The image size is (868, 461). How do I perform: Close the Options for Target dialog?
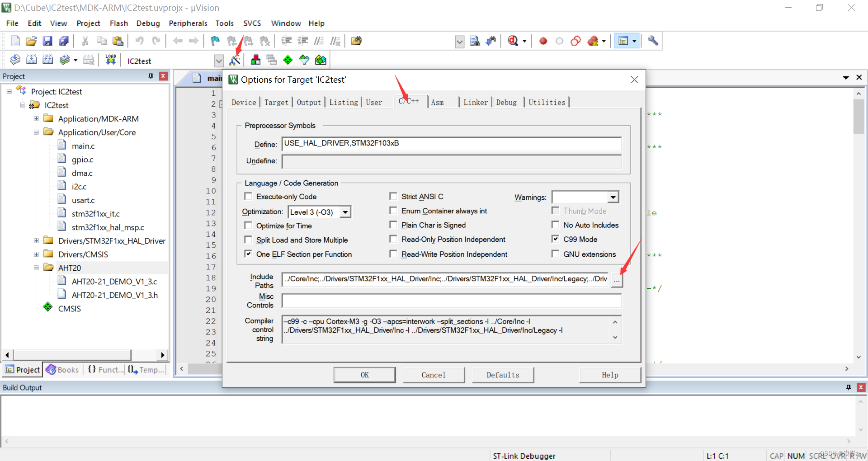coord(634,80)
